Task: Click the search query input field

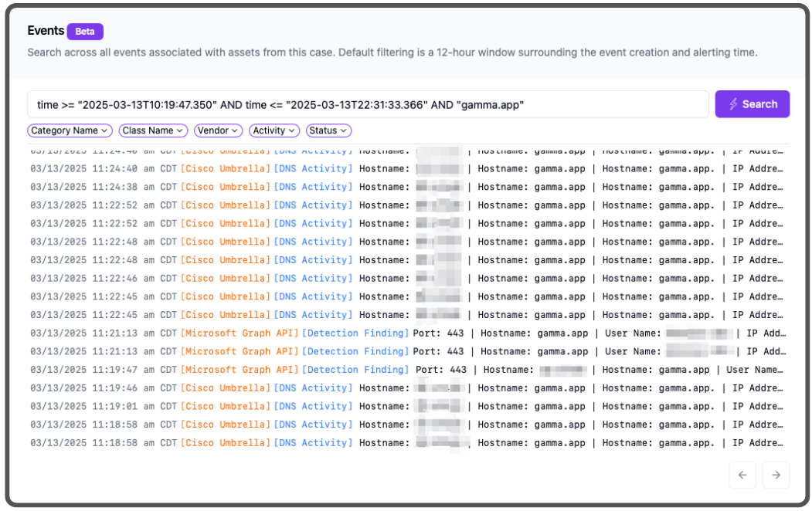Action: pos(368,104)
